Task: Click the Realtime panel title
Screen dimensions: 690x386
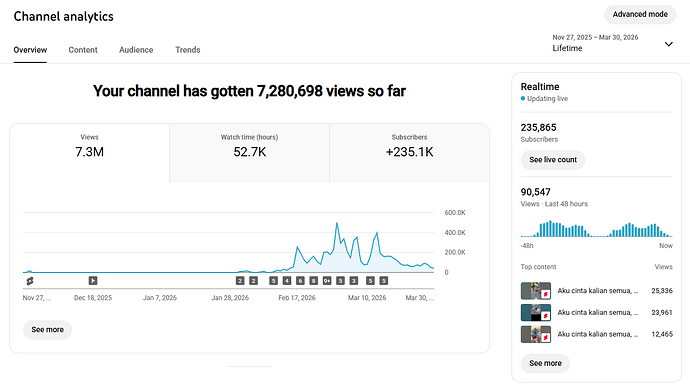Action: (540, 87)
